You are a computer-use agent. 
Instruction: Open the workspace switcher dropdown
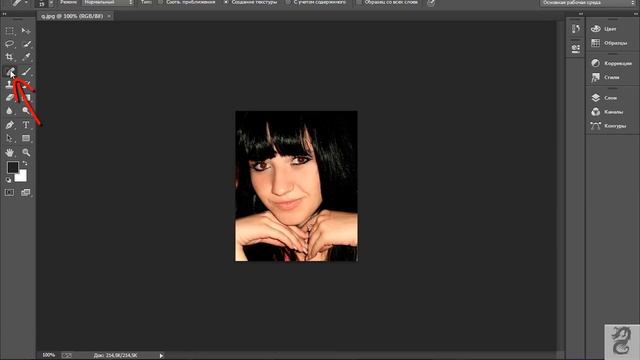pos(588,3)
